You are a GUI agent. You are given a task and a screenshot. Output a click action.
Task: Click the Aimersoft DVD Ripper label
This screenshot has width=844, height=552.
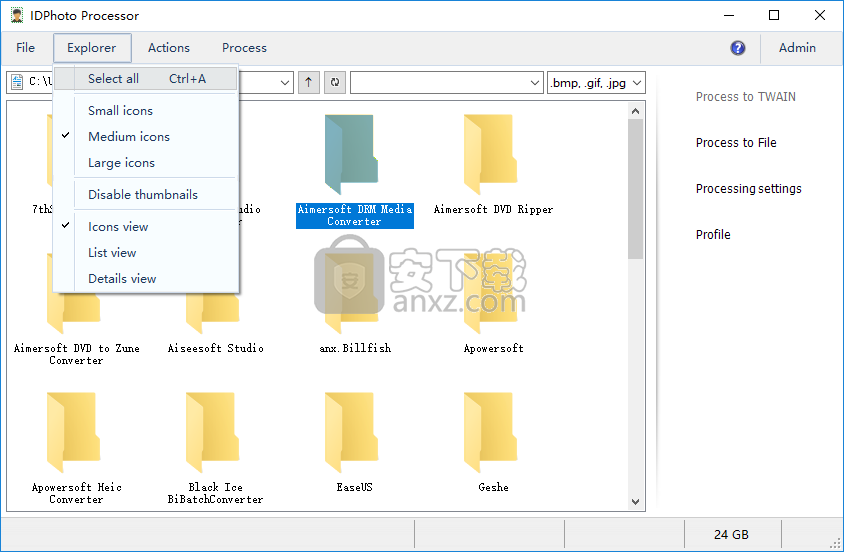[x=493, y=209]
